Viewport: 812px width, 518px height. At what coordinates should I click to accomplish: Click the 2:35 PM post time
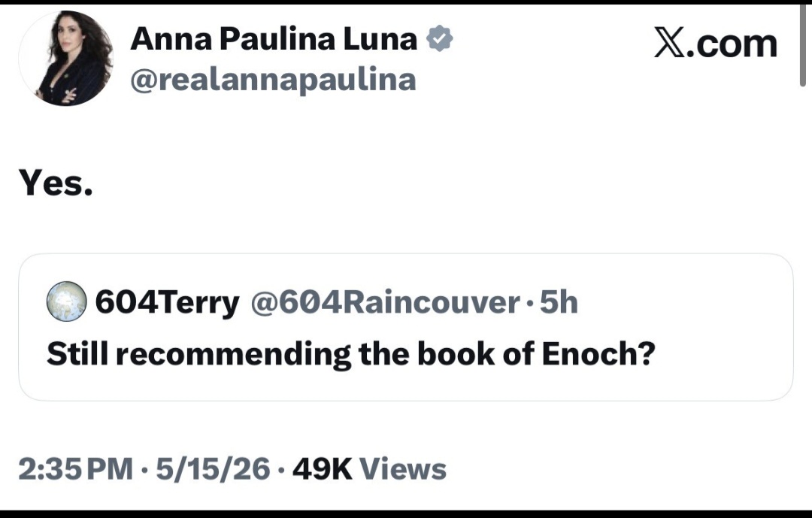coord(76,469)
